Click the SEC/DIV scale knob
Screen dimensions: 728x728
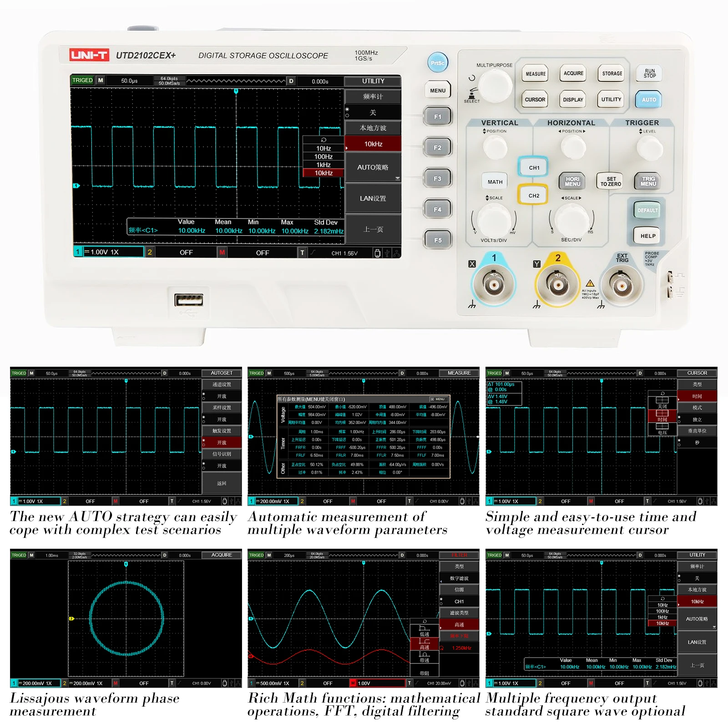571,220
